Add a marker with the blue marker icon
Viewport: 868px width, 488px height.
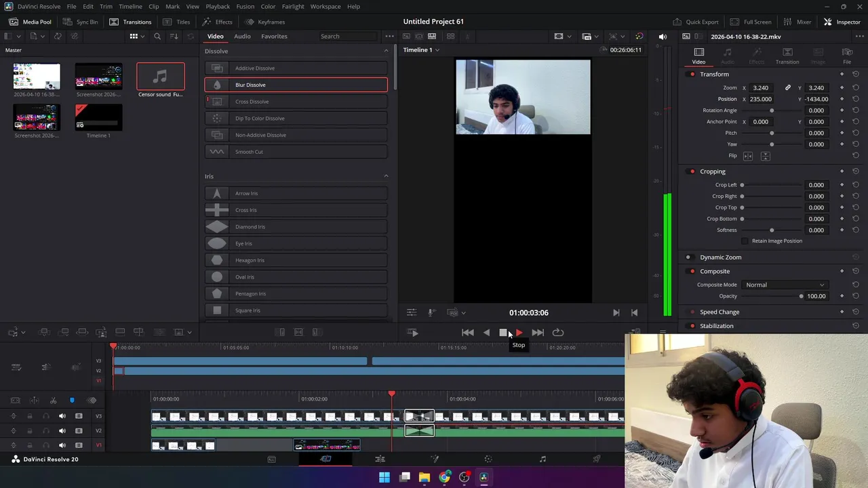click(x=72, y=401)
